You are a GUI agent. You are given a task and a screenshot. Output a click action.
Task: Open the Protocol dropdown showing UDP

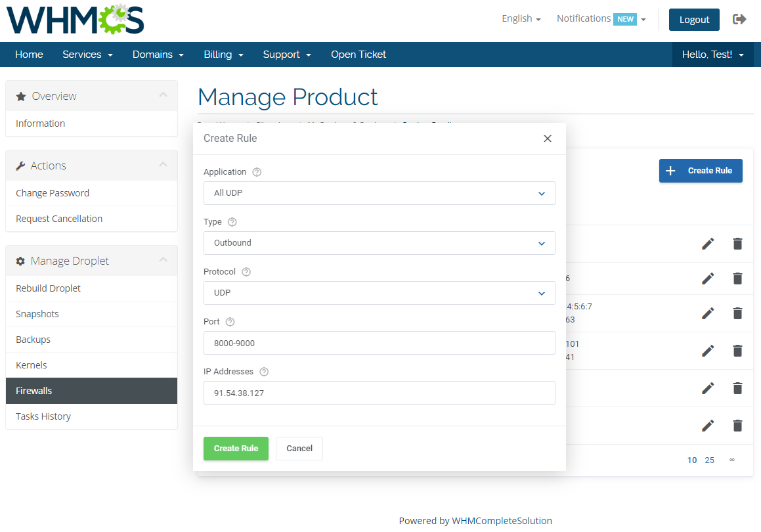point(379,293)
